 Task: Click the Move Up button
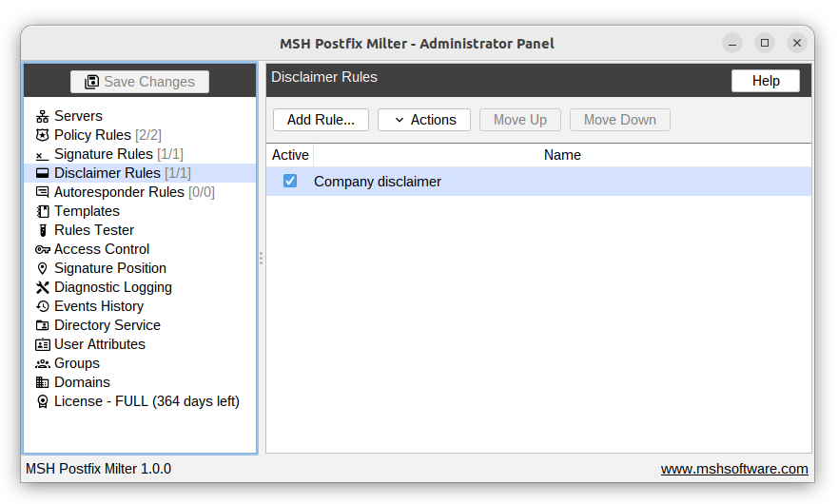tap(520, 120)
